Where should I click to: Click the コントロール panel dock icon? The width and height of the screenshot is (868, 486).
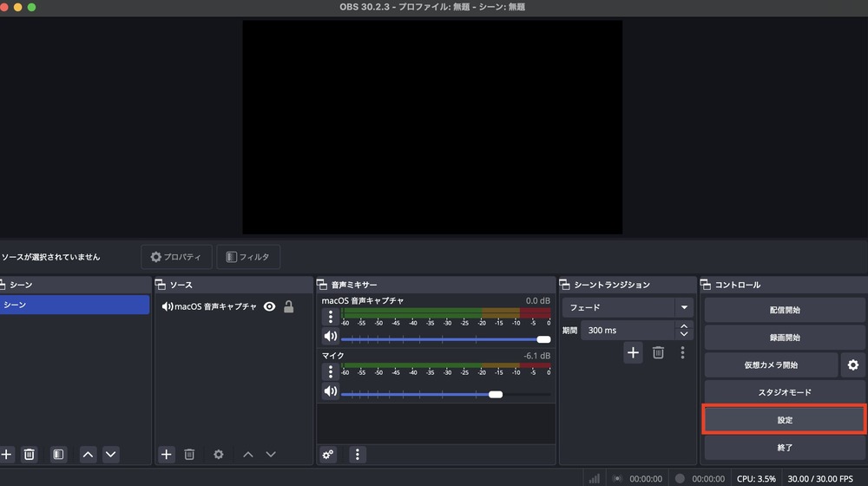point(706,285)
